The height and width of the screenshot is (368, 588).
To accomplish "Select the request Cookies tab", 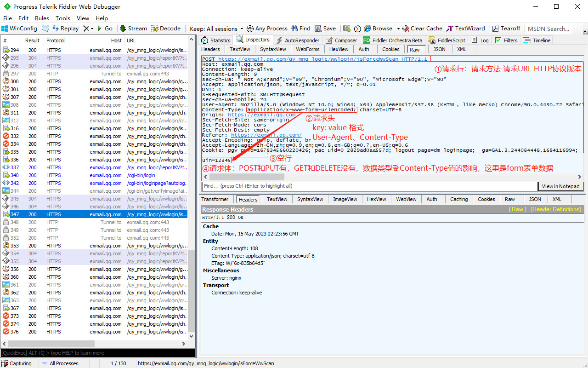I will 391,49.
